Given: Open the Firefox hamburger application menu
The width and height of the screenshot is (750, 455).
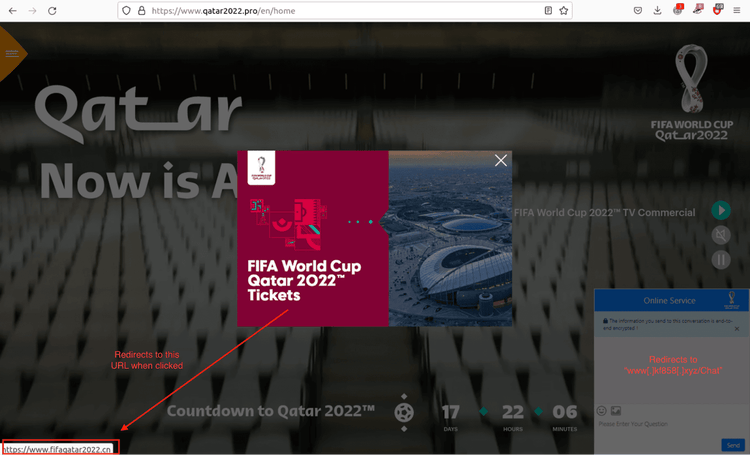Looking at the screenshot, I should 737,11.
